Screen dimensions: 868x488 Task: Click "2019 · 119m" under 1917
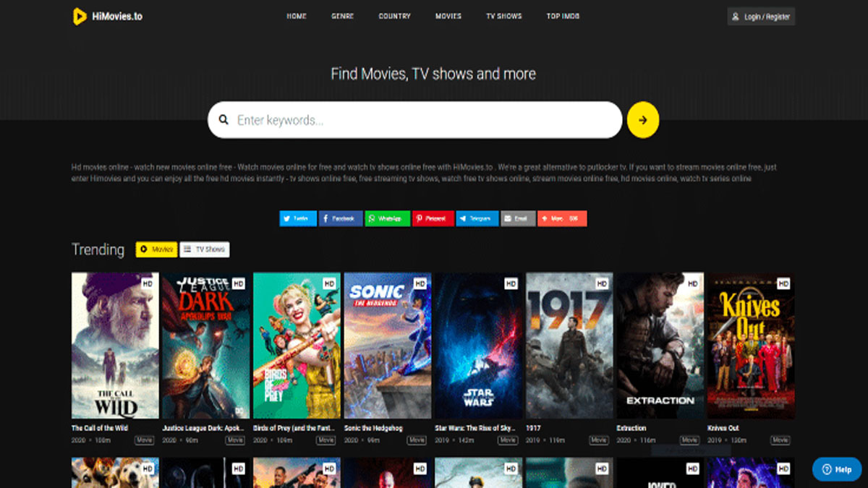click(x=544, y=440)
